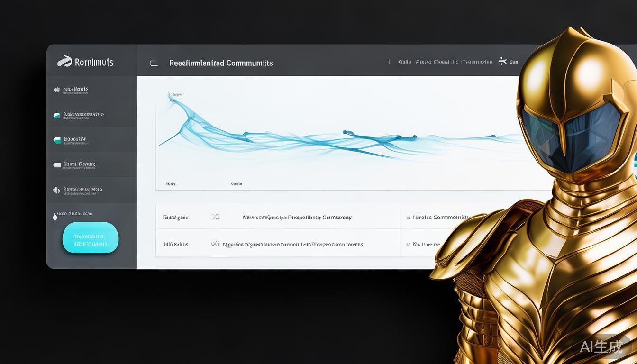Click the Discovery folder icon in sidebar
637x364 pixels.
(57, 139)
